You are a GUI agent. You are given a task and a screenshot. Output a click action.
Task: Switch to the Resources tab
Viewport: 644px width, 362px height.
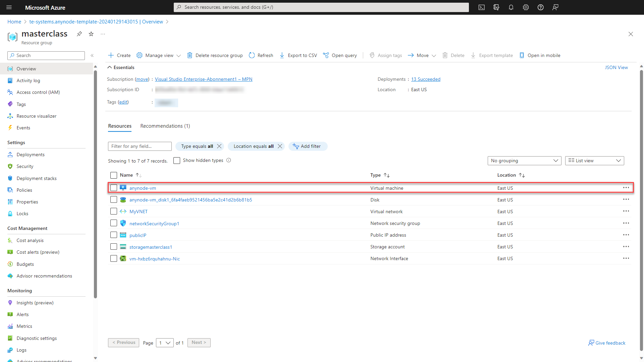click(119, 126)
